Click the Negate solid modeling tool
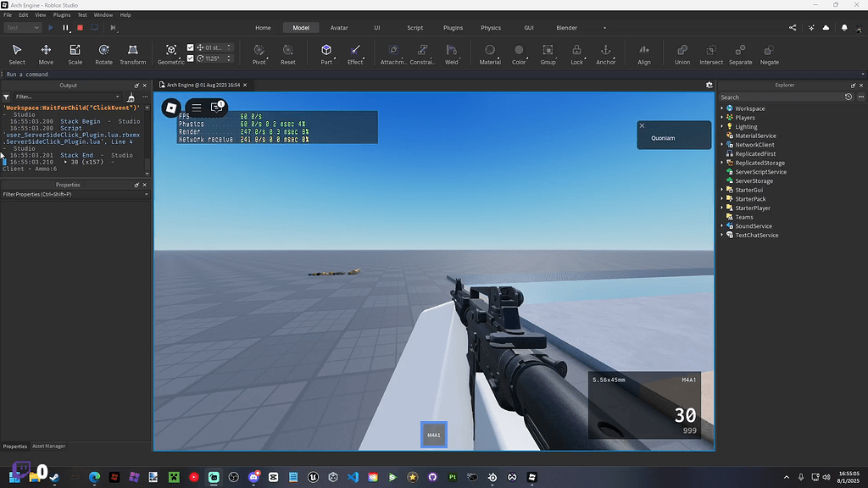The height and width of the screenshot is (488, 868). pyautogui.click(x=769, y=53)
